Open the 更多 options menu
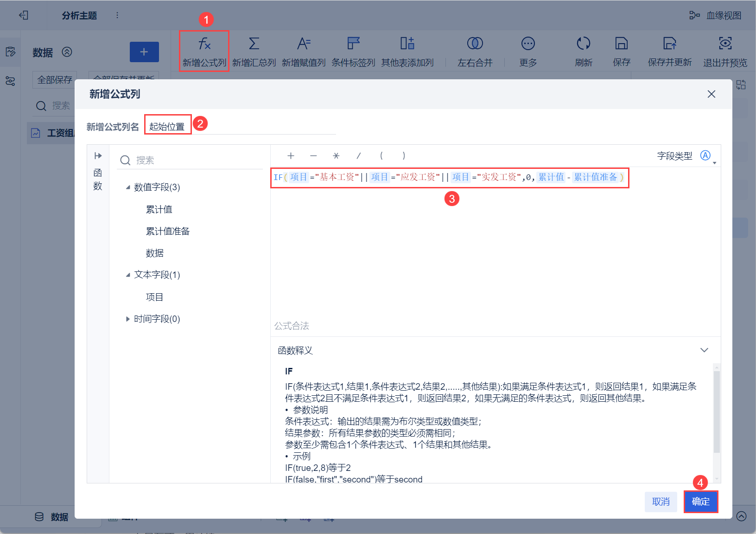Screen dimensions: 756x534 (x=528, y=51)
